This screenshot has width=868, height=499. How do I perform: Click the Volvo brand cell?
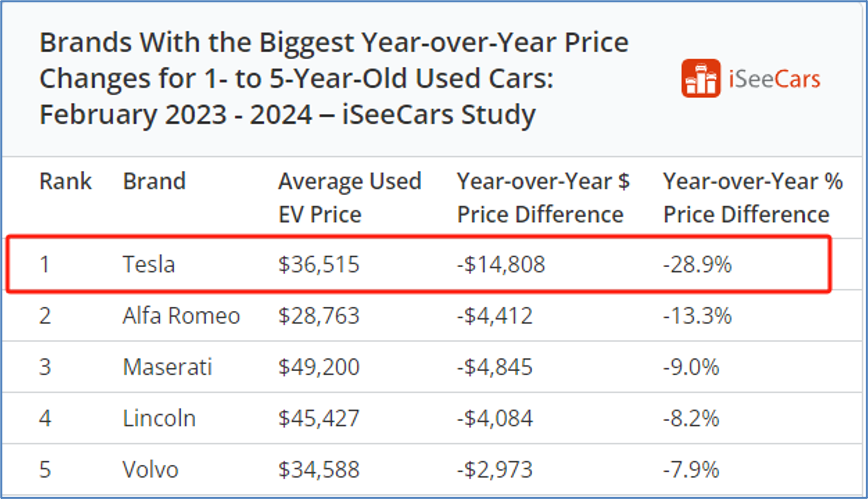152,469
